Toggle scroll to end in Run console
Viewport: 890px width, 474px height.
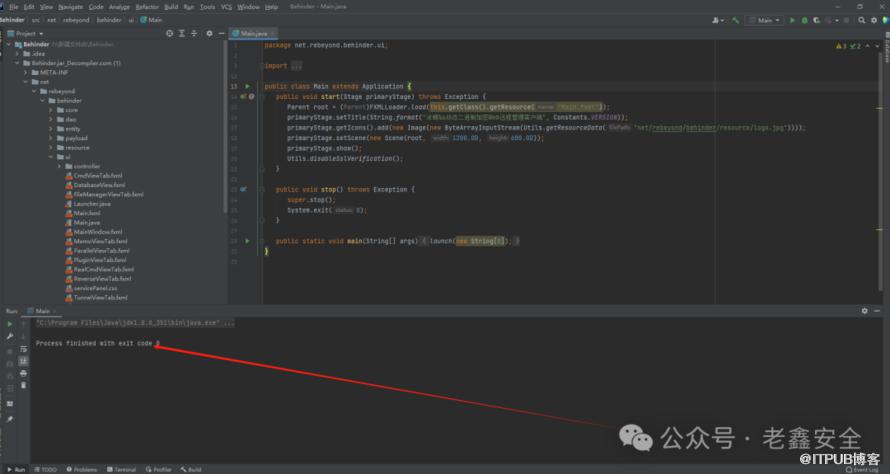click(23, 360)
